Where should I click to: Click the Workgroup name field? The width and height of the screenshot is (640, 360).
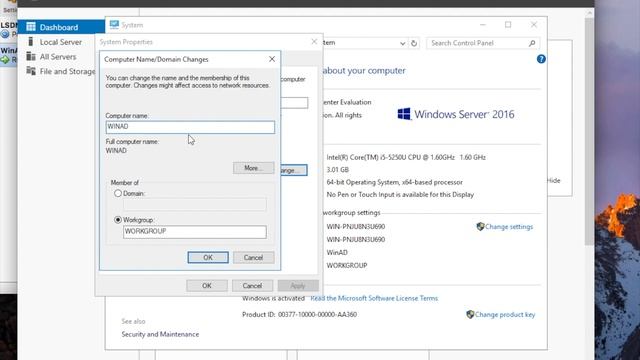[x=195, y=231]
